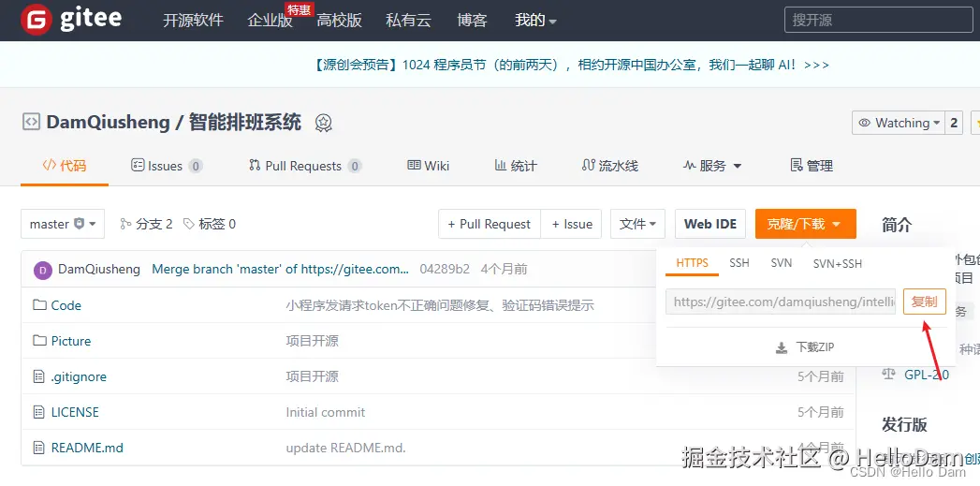The width and height of the screenshot is (980, 486).
Task: Click the repository code icon beside DamQiusheng
Action: [31, 122]
